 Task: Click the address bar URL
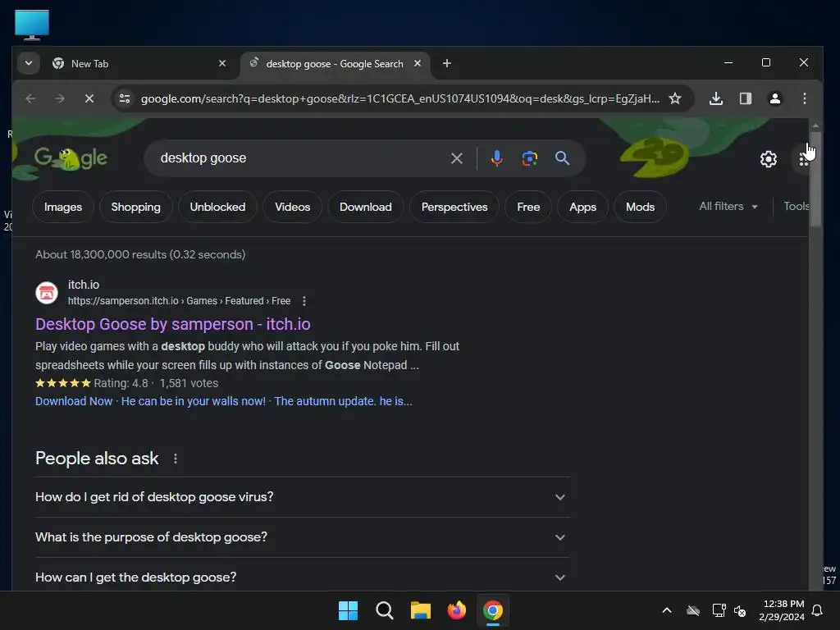click(400, 98)
